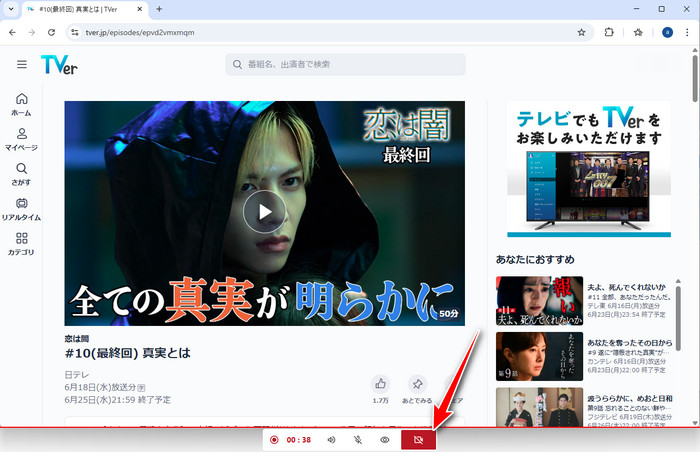Open the Chrome profile avatar
The width and height of the screenshot is (700, 452).
[667, 32]
